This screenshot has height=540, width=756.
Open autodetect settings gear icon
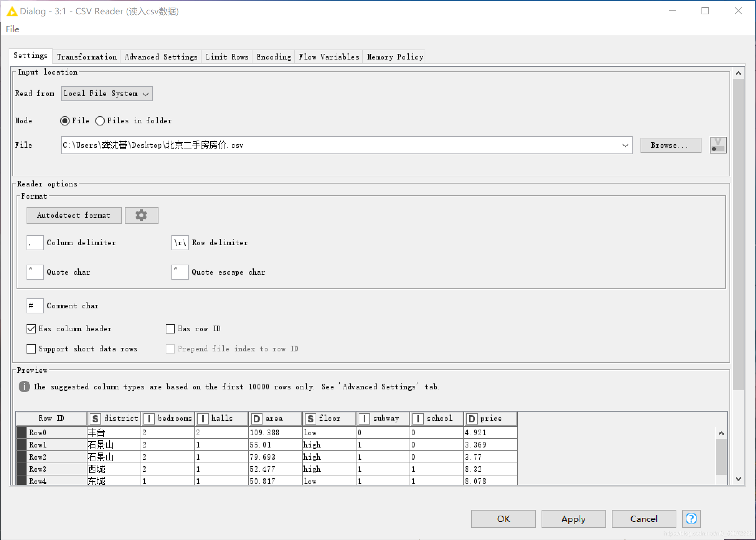pos(141,215)
